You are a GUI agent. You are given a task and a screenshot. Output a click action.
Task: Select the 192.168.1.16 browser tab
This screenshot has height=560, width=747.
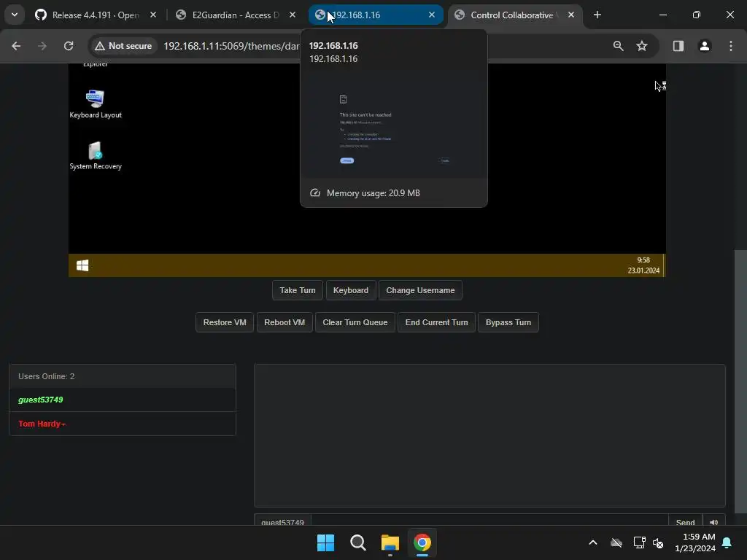376,15
